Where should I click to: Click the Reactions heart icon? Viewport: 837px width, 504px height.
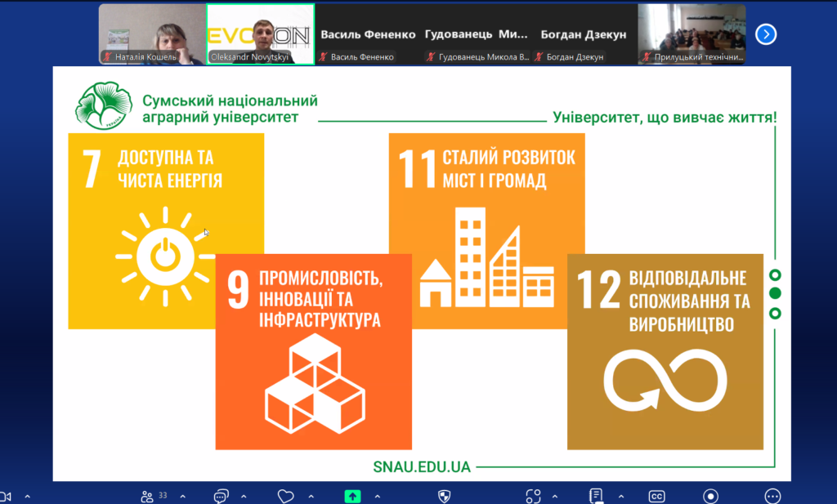285,496
